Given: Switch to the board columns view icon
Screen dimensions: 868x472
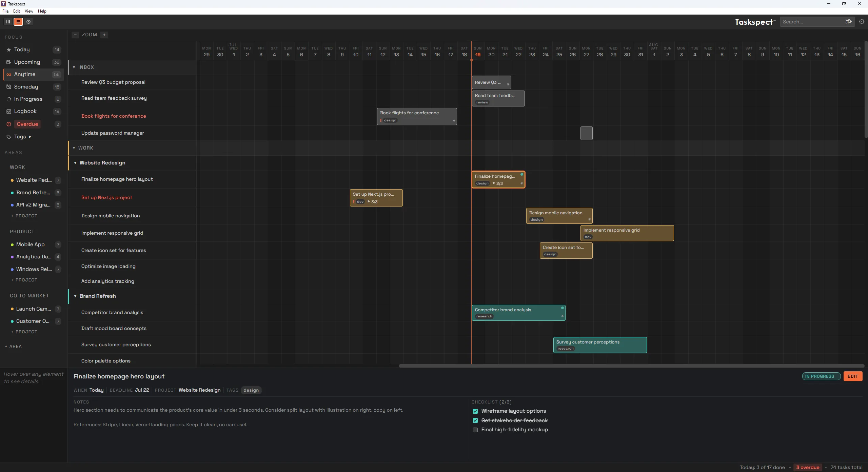Looking at the screenshot, I should point(8,22).
